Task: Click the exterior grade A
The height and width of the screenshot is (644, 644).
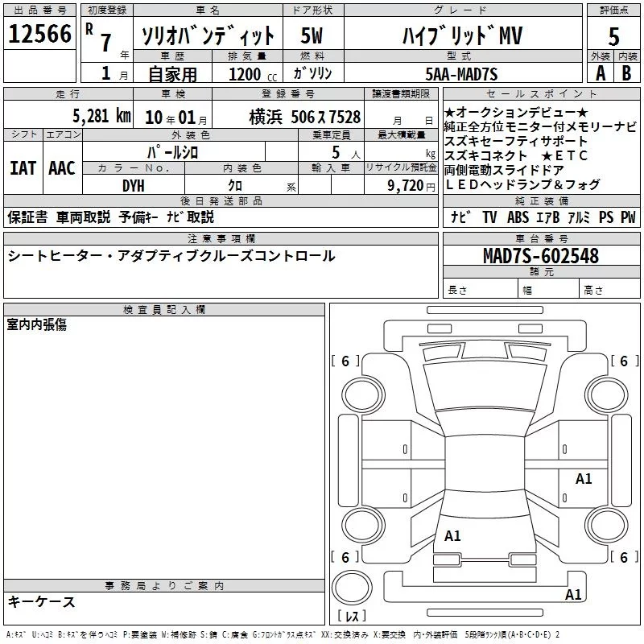Action: (601, 73)
